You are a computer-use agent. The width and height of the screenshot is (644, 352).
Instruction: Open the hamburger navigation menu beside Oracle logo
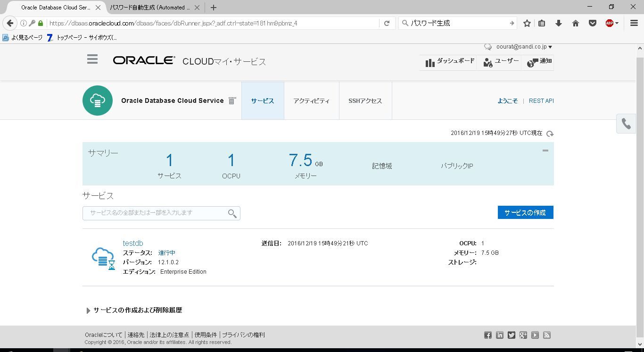[x=92, y=59]
